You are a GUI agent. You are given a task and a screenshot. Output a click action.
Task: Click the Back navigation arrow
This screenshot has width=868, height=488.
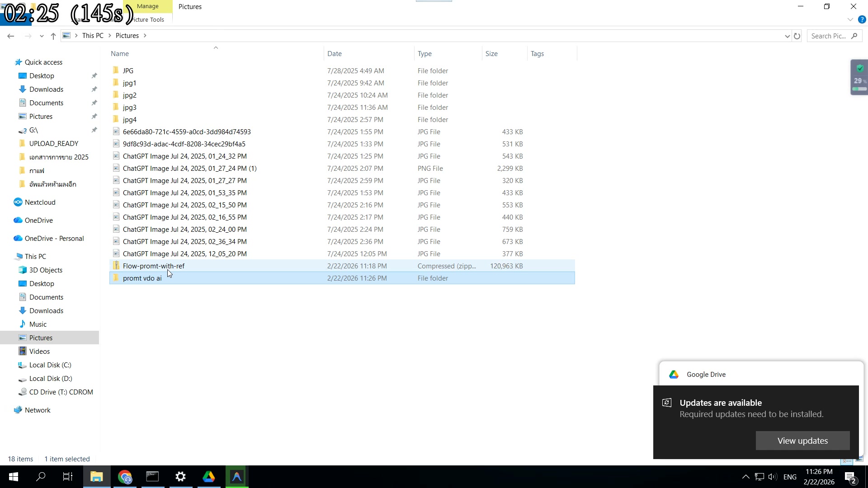pos(11,36)
